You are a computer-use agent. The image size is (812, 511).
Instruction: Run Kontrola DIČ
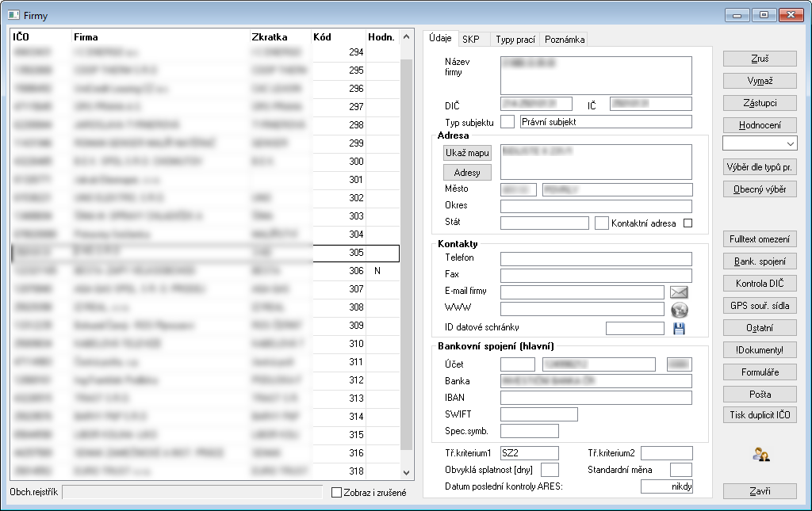point(760,284)
